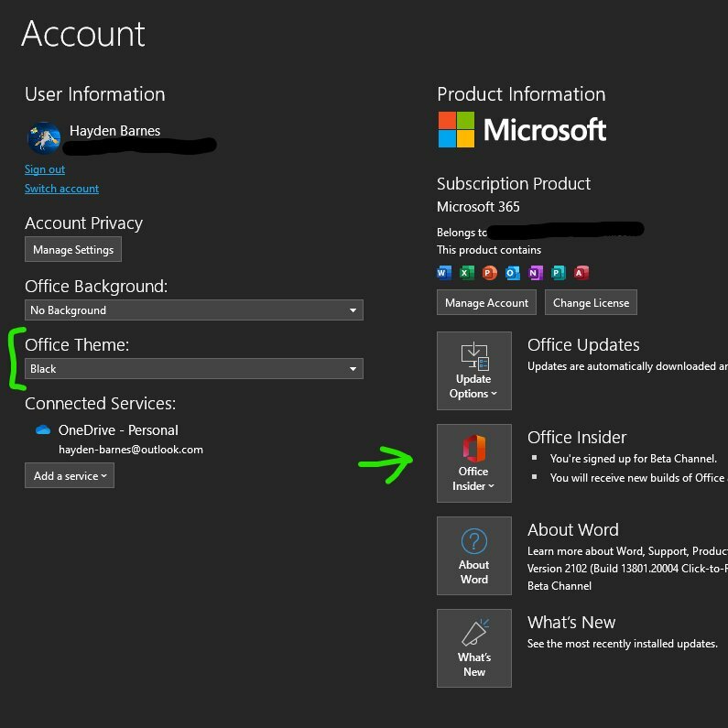Expand the Office Background dropdown
Screen dimensions: 728x728
[194, 310]
